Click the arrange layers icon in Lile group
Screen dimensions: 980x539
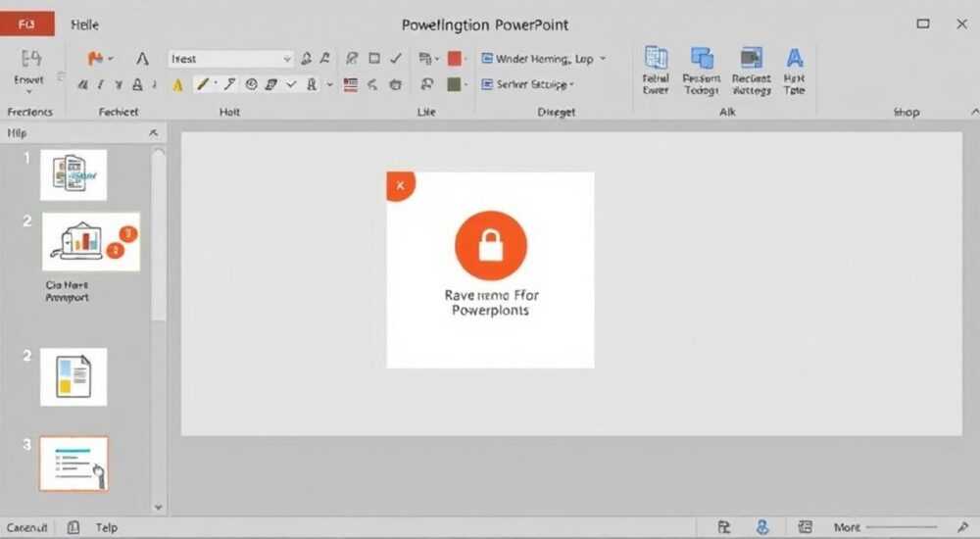[425, 58]
